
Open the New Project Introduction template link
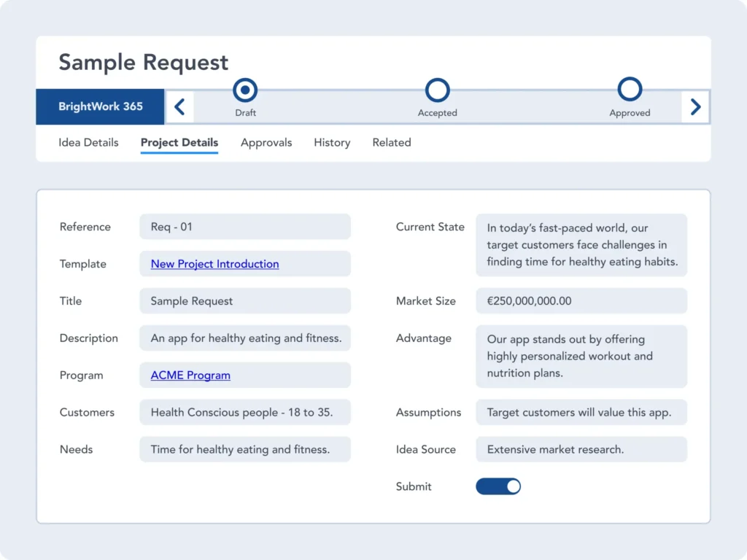(214, 264)
